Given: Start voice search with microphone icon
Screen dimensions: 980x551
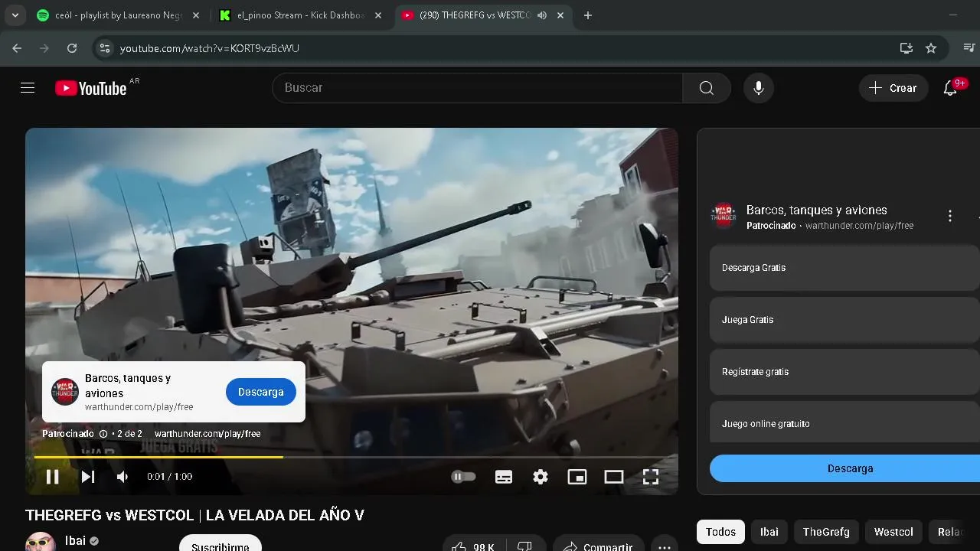Looking at the screenshot, I should click(x=759, y=88).
